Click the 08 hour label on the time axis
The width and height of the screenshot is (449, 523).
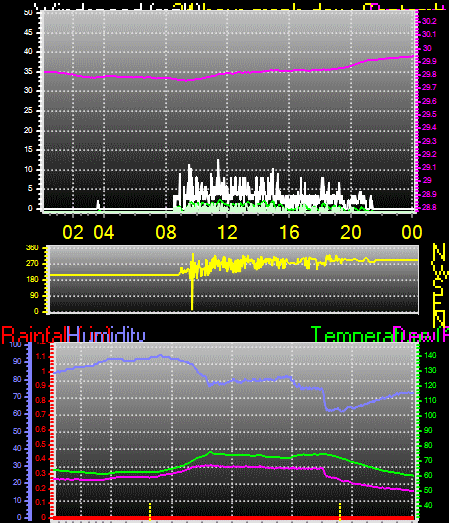tap(166, 232)
